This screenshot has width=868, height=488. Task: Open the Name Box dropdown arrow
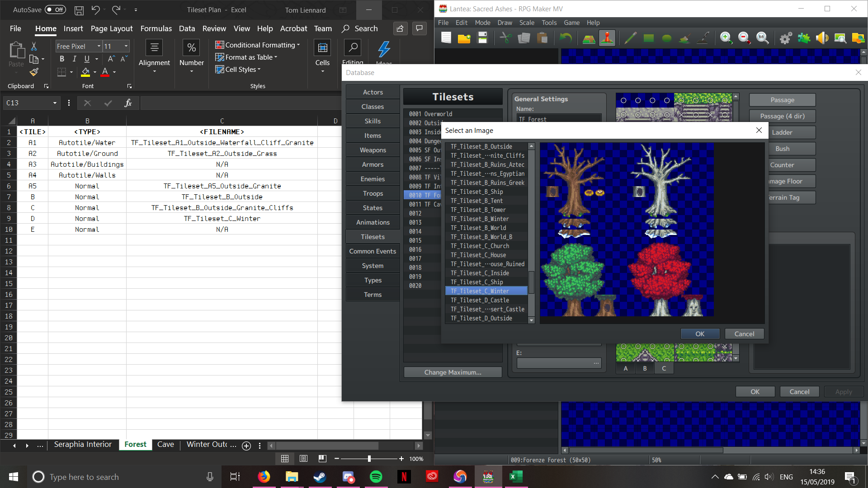55,103
